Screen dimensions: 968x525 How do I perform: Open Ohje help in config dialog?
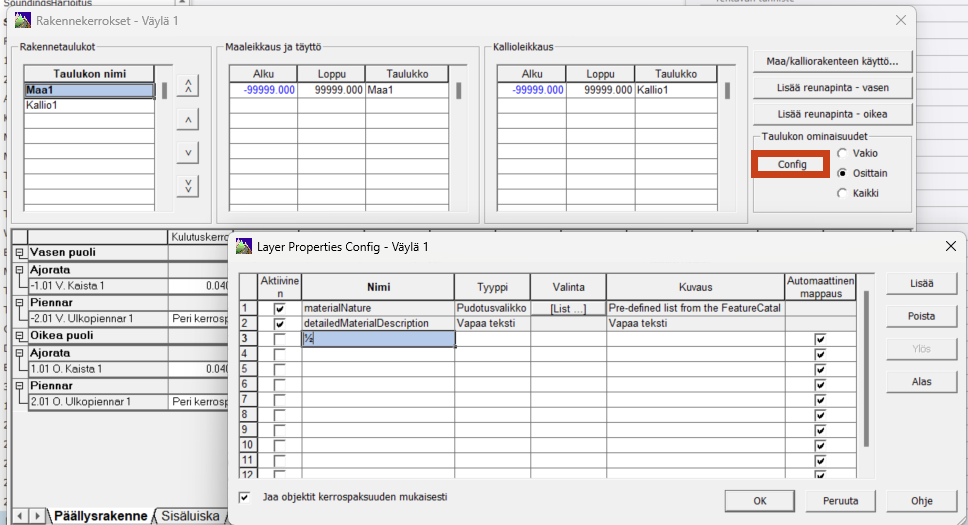coord(921,501)
